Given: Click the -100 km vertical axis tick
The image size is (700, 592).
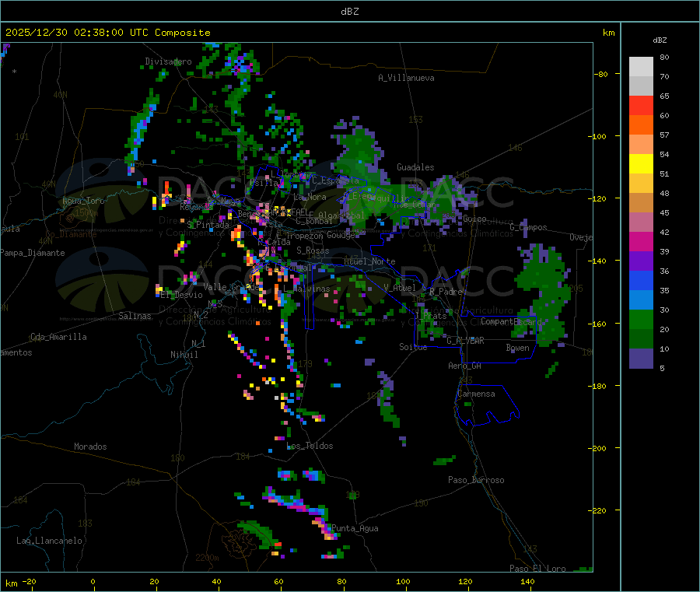Looking at the screenshot, I should [599, 136].
